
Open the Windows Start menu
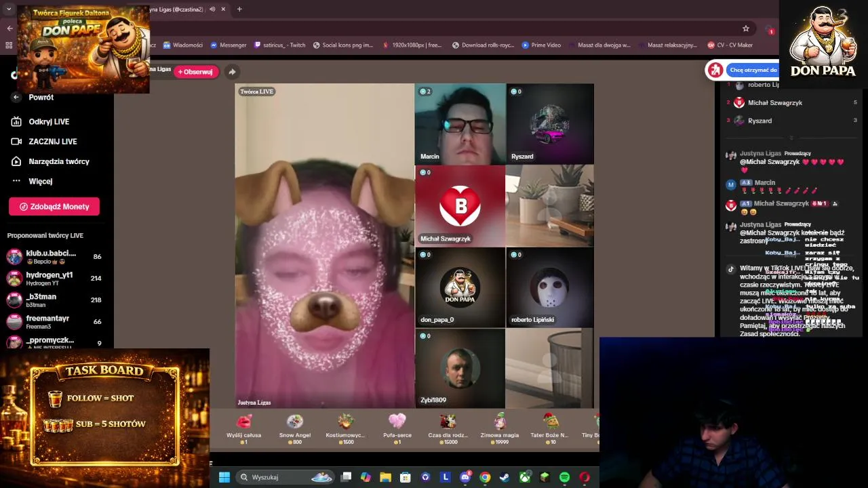[x=224, y=477]
